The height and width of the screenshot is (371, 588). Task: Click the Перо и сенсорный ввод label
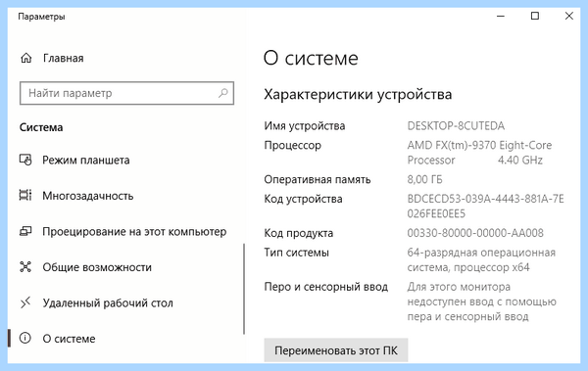pos(326,287)
